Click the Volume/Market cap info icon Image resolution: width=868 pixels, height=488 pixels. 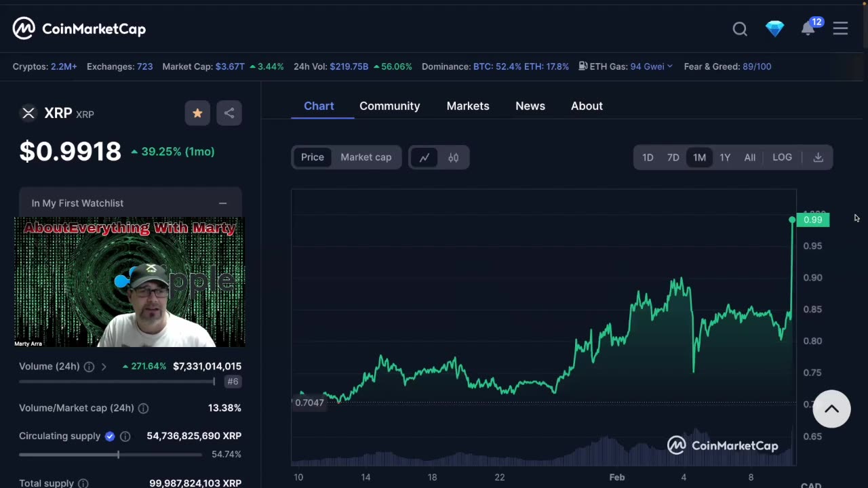click(143, 408)
